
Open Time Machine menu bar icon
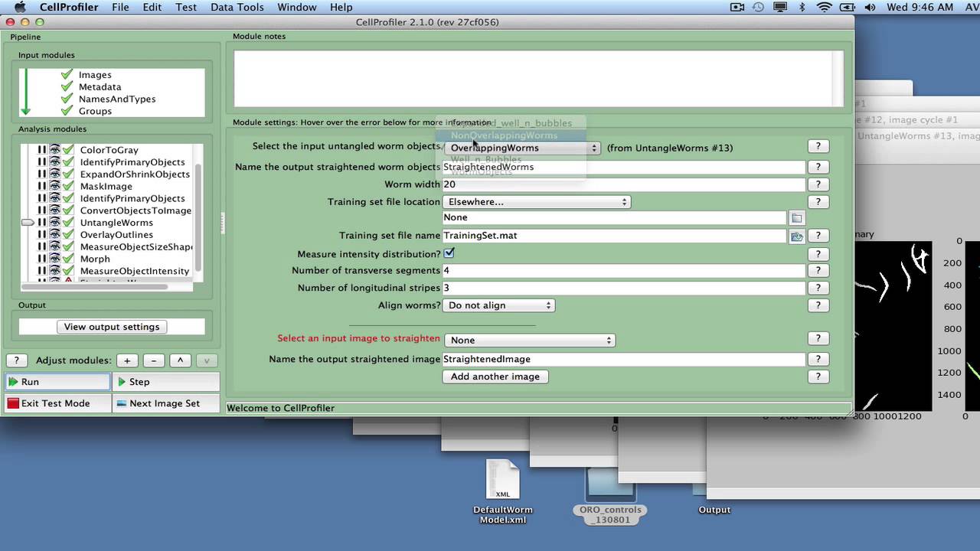tap(758, 7)
